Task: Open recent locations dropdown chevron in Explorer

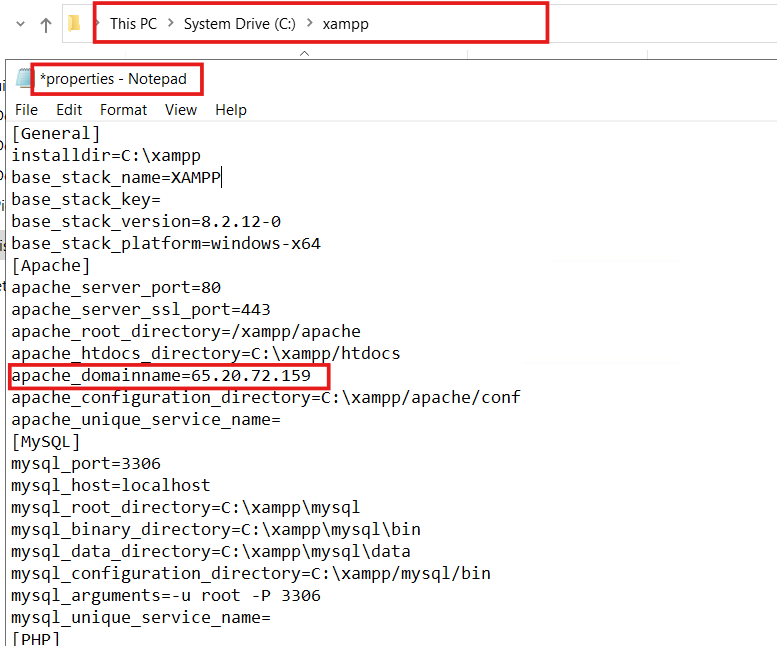Action: 20,24
